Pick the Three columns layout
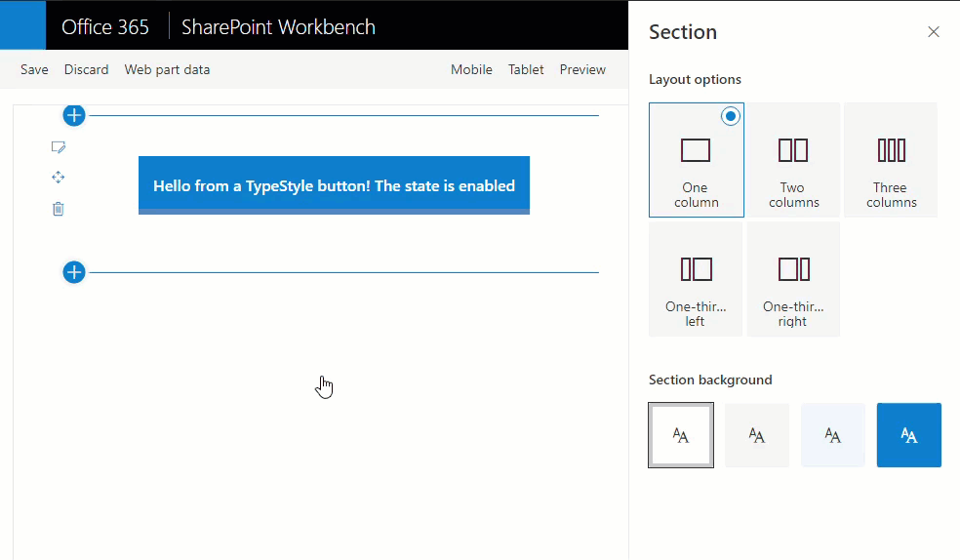 click(891, 160)
